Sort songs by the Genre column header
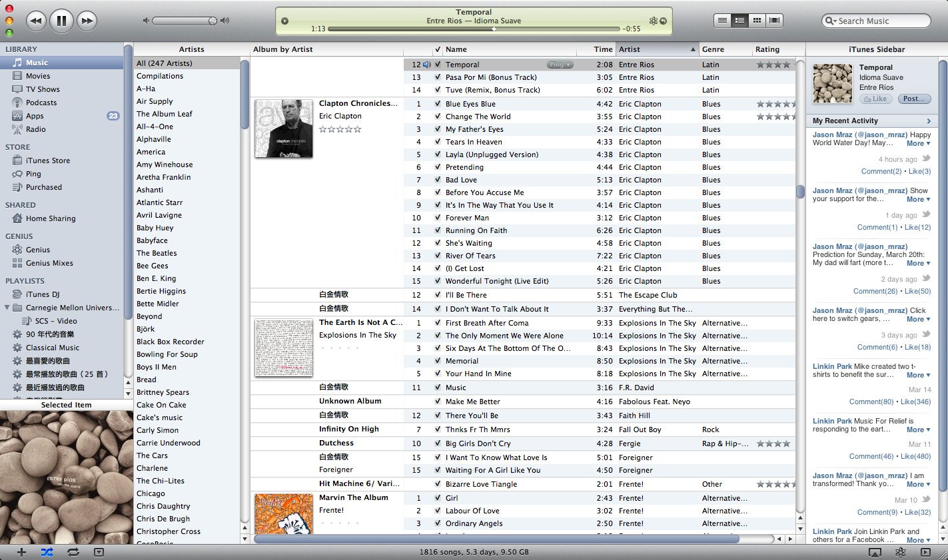This screenshot has width=948, height=560. pyautogui.click(x=725, y=49)
